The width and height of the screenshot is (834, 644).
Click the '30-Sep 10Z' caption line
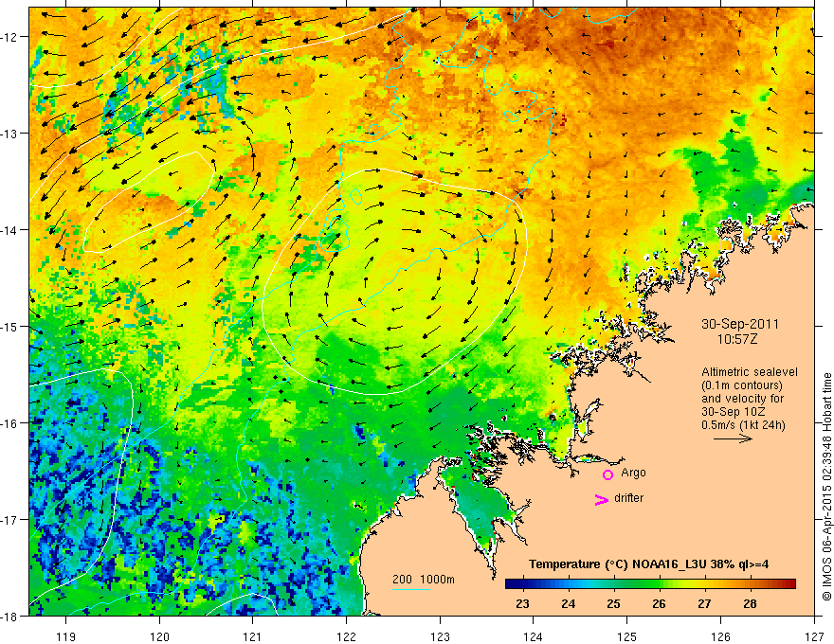pos(735,412)
